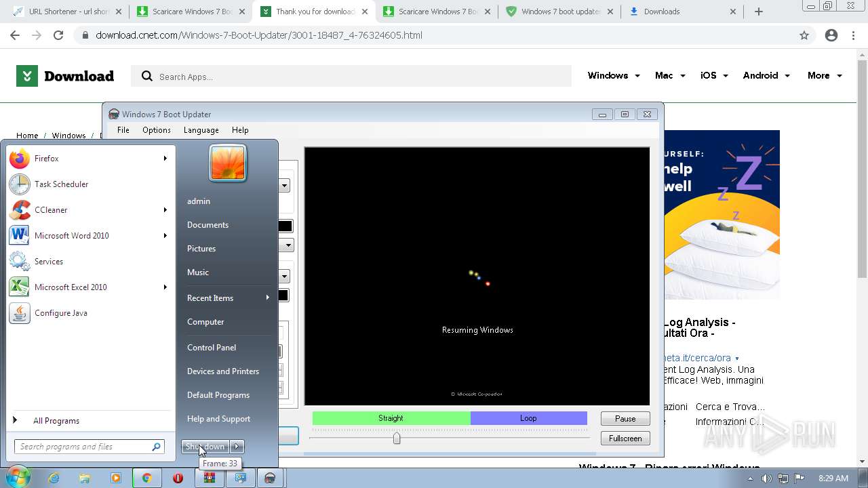Launch Microsoft Excel 2010
This screenshot has height=488, width=868.
point(88,287)
